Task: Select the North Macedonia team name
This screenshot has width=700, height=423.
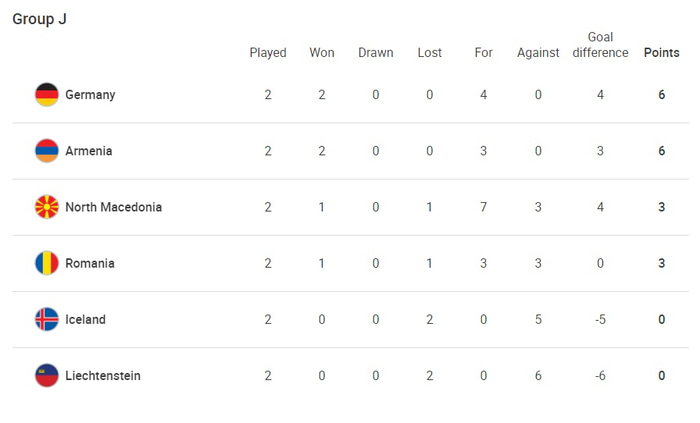Action: [x=113, y=207]
